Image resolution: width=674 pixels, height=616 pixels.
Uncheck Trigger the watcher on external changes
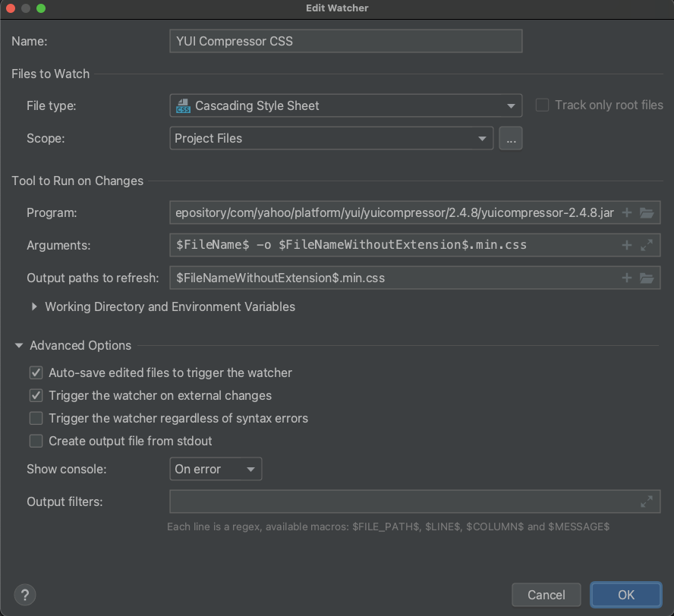36,395
